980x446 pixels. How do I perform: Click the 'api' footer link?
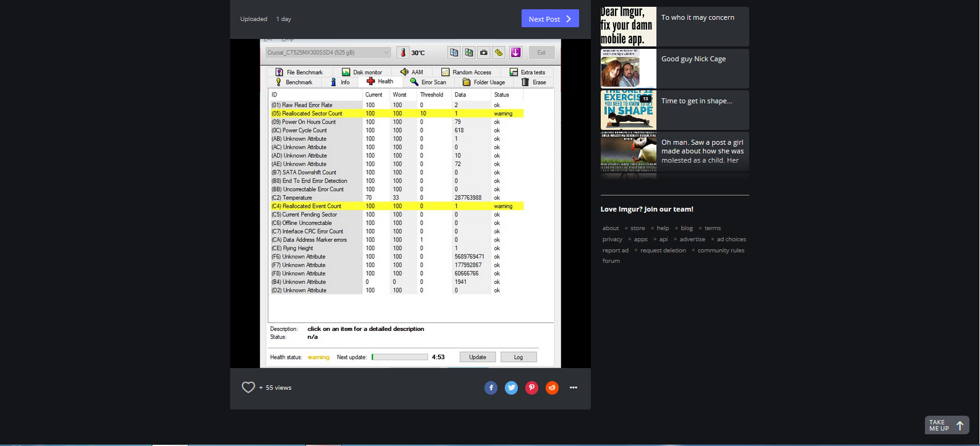tap(663, 239)
